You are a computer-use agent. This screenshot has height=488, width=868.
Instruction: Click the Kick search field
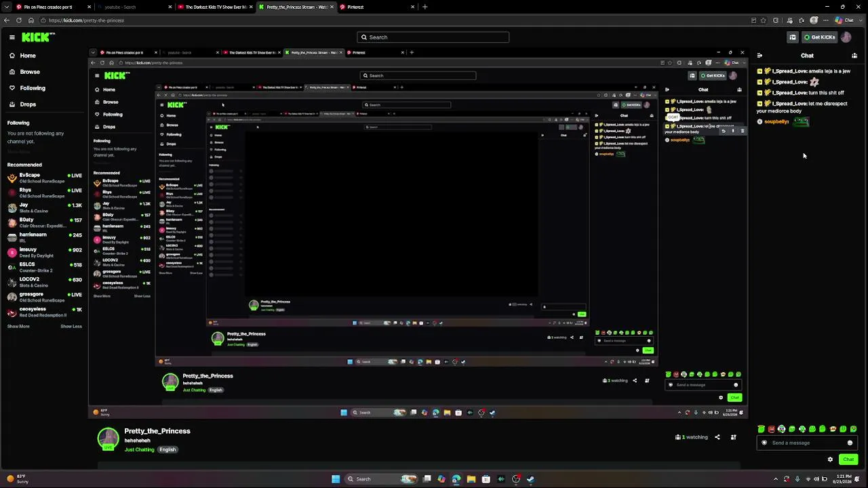(433, 37)
